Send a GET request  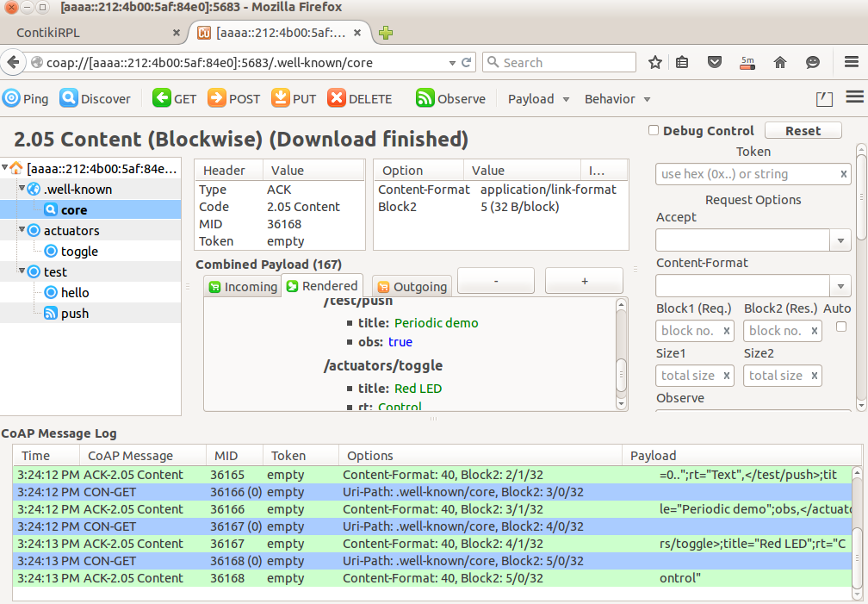(x=175, y=98)
